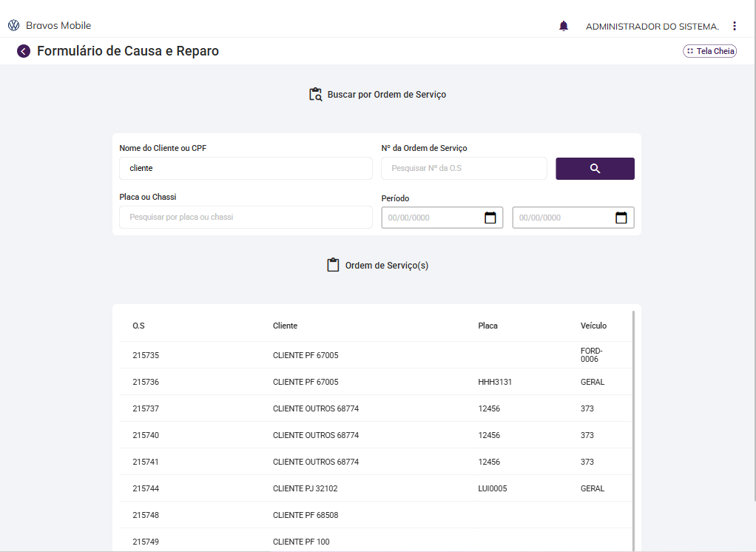Click the Cliente column header
This screenshot has height=552, width=756.
[x=285, y=326]
